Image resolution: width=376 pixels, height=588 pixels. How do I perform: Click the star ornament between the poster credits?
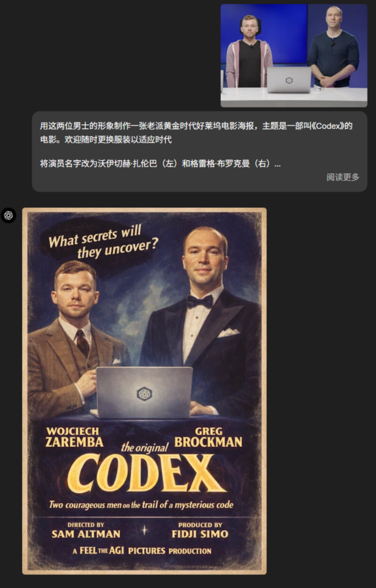pyautogui.click(x=144, y=530)
